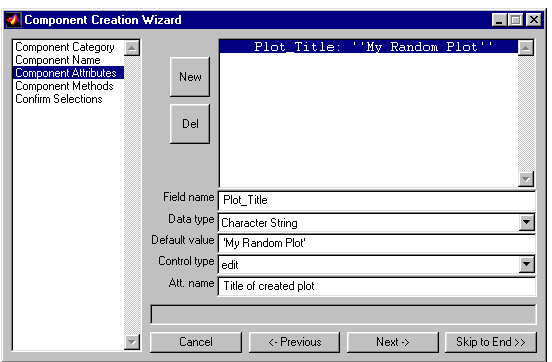Image resolution: width=552 pixels, height=362 pixels.
Task: Click step list scrollbar up arrow
Action: click(132, 48)
